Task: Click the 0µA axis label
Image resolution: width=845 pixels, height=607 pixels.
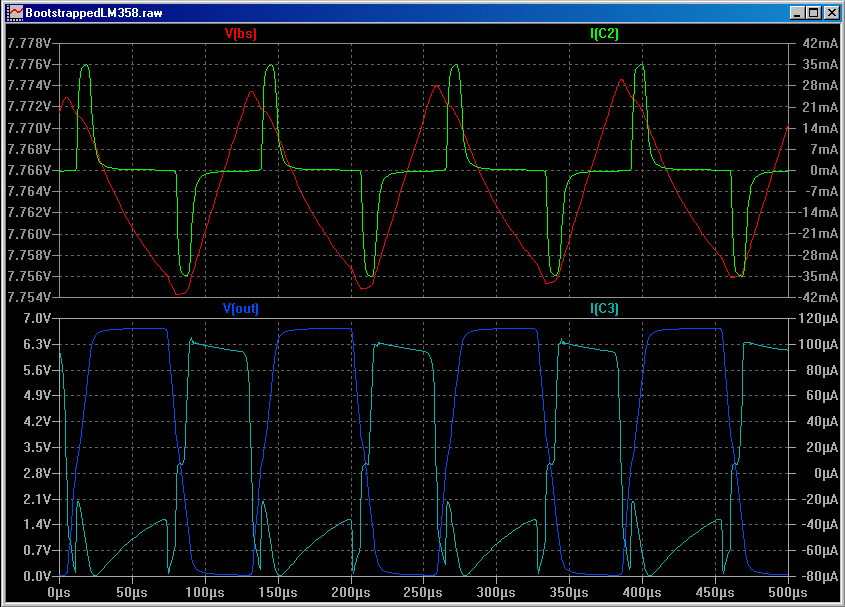Action: [x=826, y=473]
